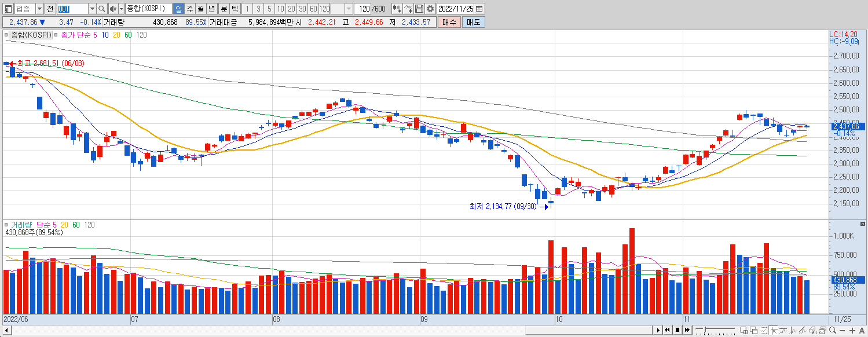The height and width of the screenshot is (337, 868).
Task: Click the small square before 종합(KOSPI) legend
Action: click(x=6, y=35)
